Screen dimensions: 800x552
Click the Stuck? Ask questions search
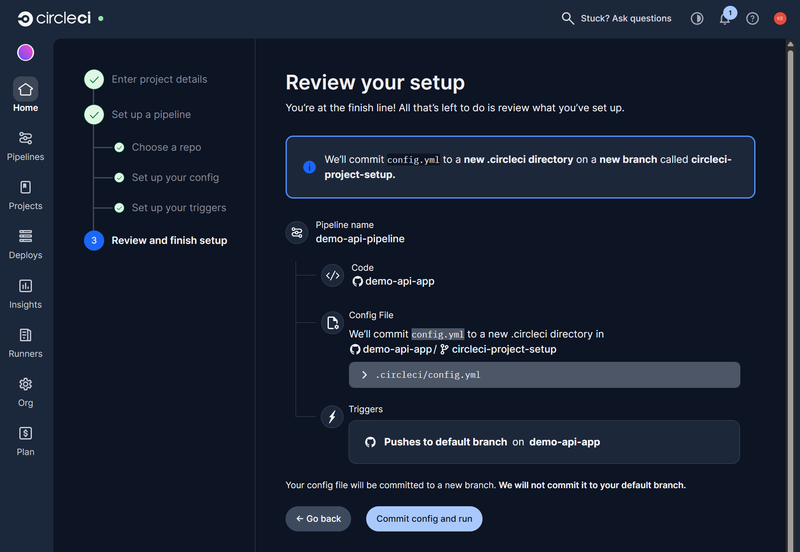[616, 18]
